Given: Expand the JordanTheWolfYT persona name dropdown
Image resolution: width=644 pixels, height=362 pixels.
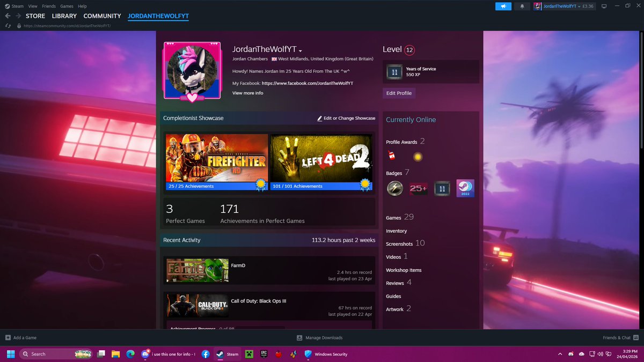Looking at the screenshot, I should pos(301,50).
